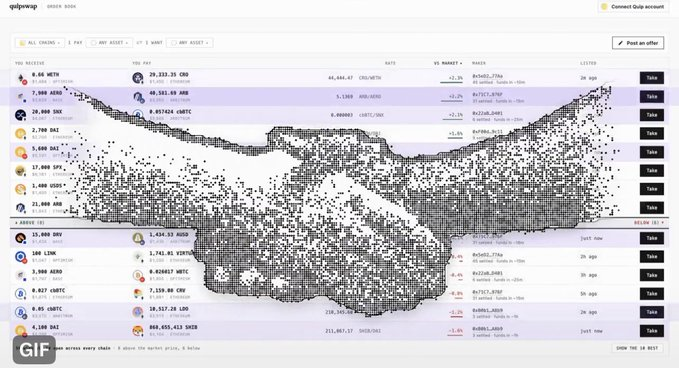679x368 pixels.
Task: Click the WETH token icon in the first row
Action: point(20,78)
